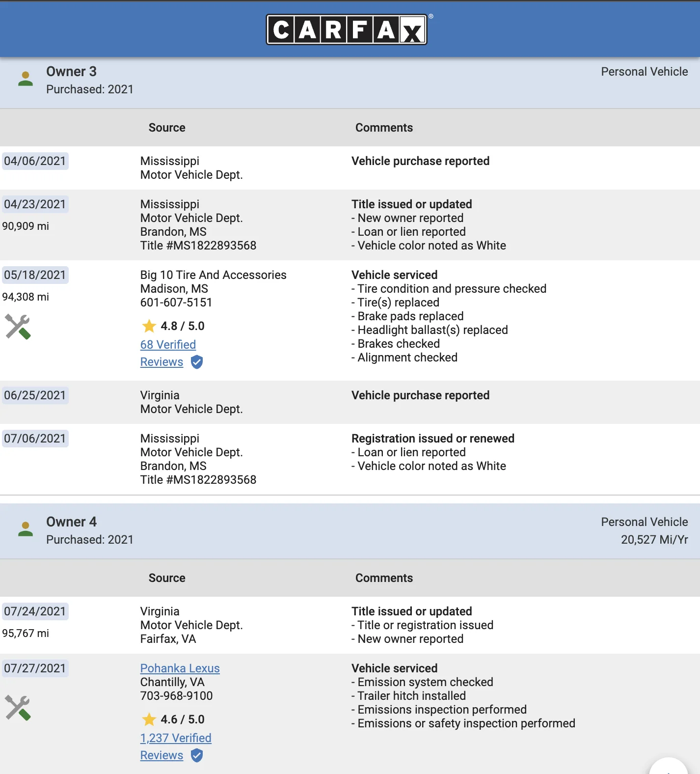Click Registration issued or renewed comment

433,439
